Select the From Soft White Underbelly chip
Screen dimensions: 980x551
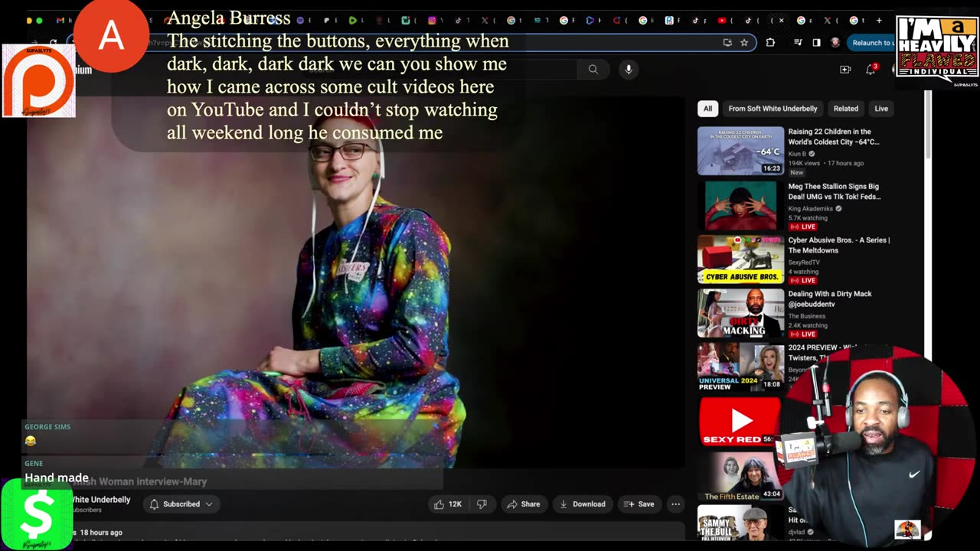pyautogui.click(x=773, y=109)
